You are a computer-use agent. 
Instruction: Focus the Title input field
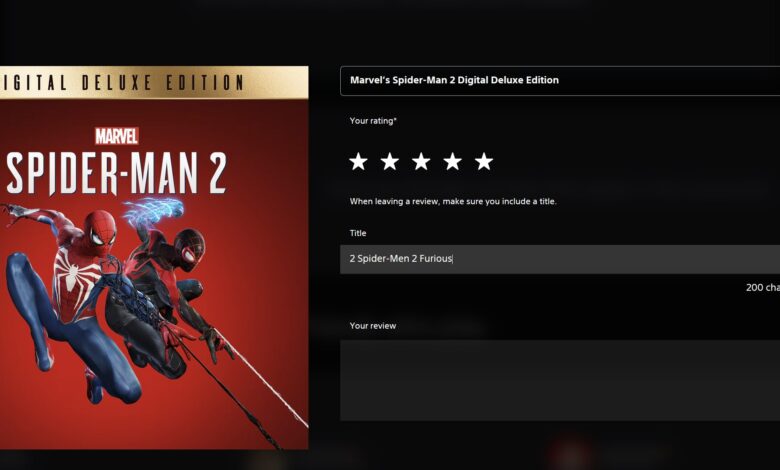click(560, 259)
